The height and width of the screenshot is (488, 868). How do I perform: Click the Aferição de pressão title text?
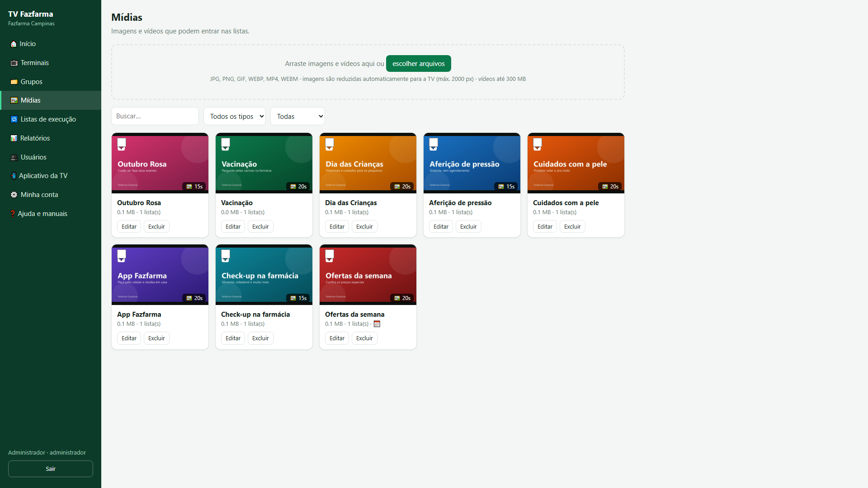460,203
